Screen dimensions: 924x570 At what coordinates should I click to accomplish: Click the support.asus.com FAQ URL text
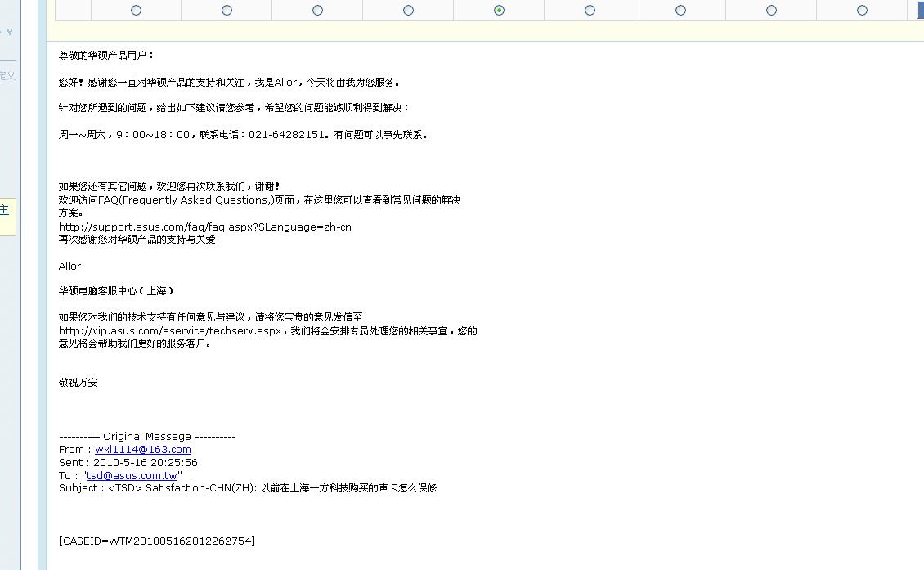click(x=204, y=227)
